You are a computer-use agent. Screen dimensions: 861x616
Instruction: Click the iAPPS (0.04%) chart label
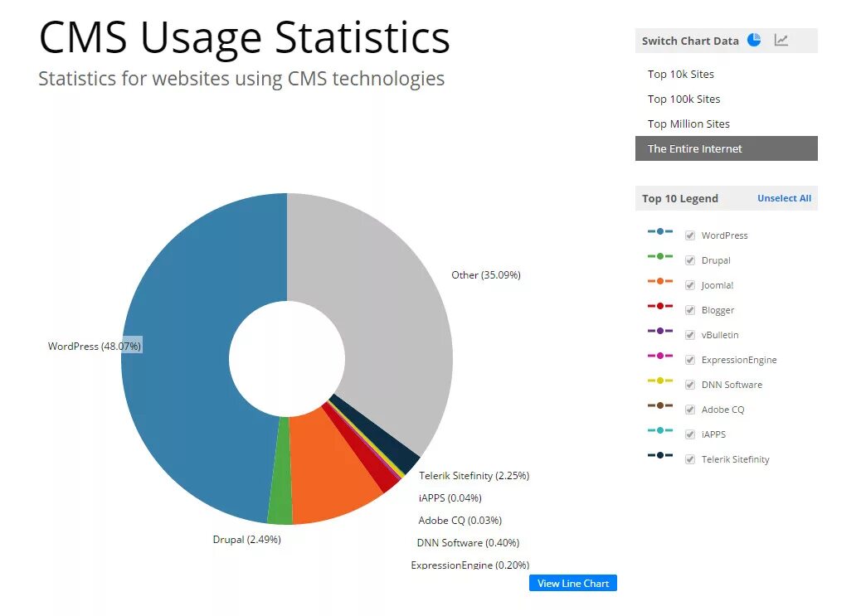[450, 498]
